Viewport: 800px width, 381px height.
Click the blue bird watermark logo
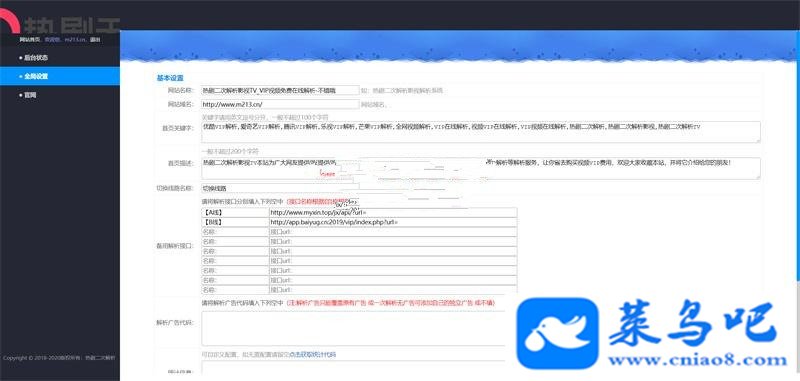click(x=557, y=333)
